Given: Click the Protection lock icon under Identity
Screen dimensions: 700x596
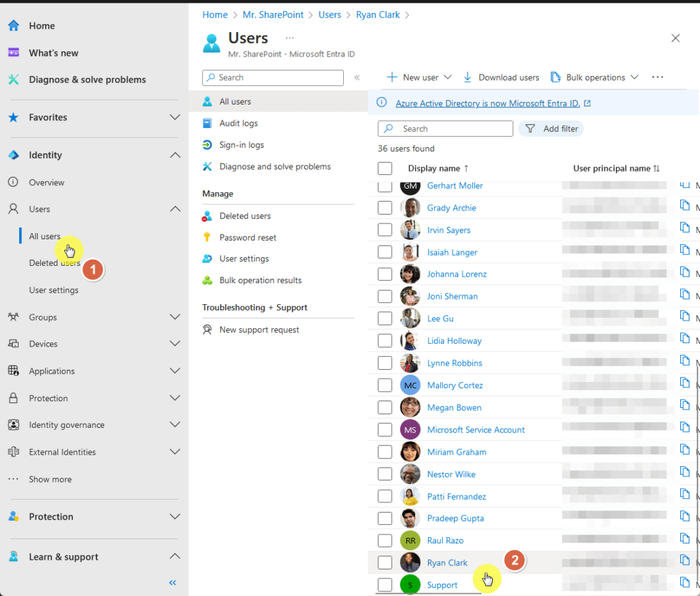Looking at the screenshot, I should click(14, 398).
